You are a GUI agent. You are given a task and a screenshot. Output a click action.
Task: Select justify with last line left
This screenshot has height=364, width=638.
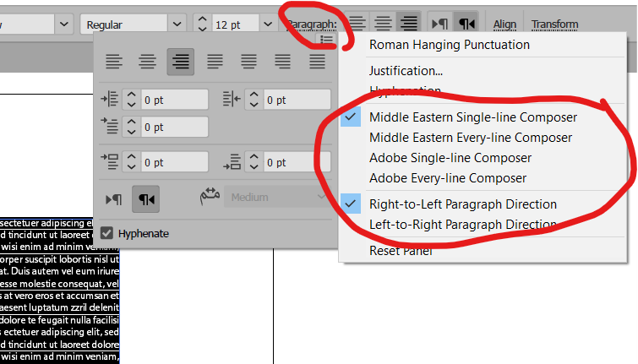215,62
